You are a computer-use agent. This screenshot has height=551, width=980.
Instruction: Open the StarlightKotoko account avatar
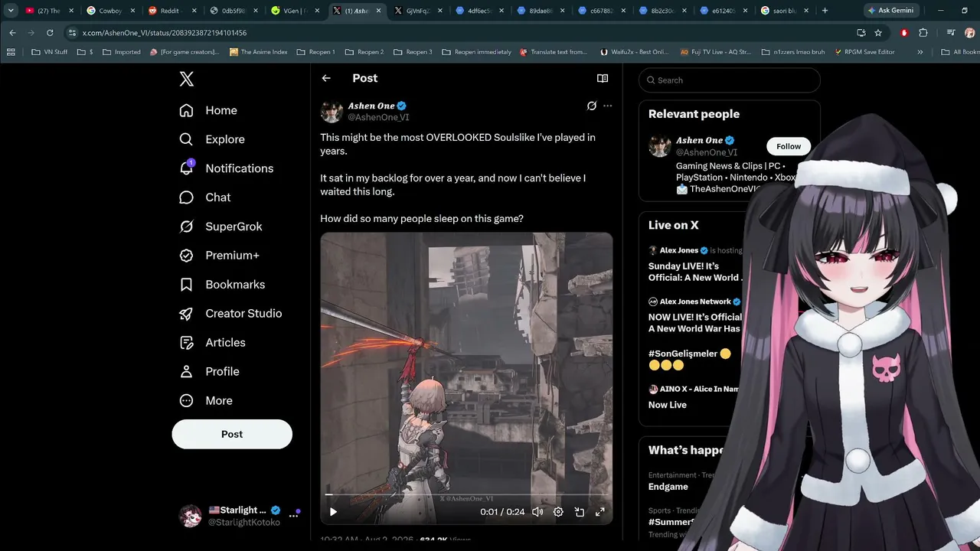click(x=190, y=516)
